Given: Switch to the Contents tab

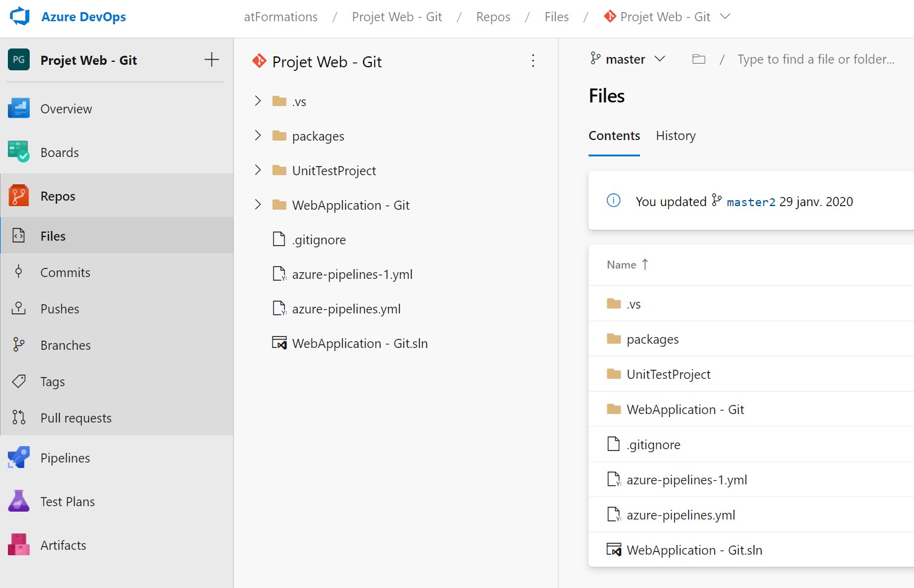Looking at the screenshot, I should (614, 136).
